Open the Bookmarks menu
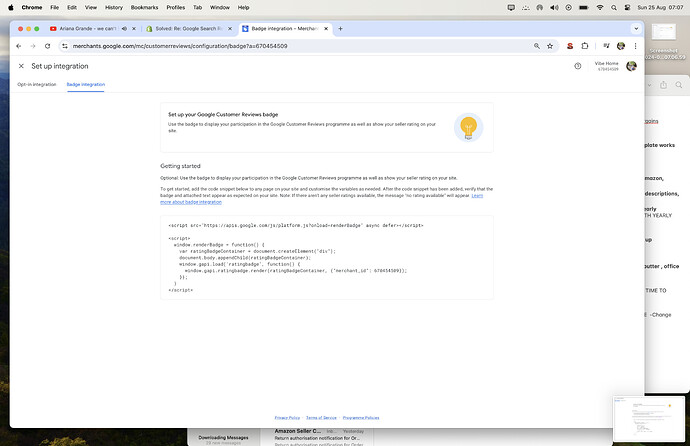The height and width of the screenshot is (446, 690). [x=144, y=7]
